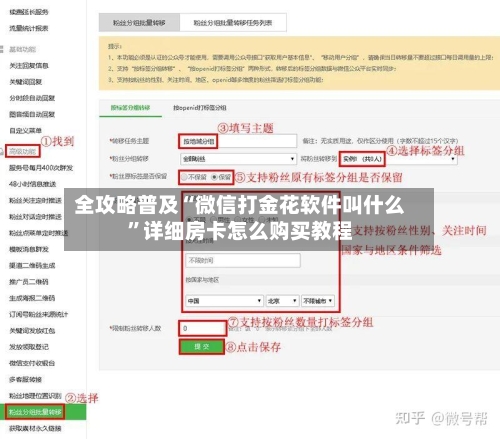Viewport: 500px width, 439px height.
Task: Open the 中国 country dropdown
Action: [225, 301]
